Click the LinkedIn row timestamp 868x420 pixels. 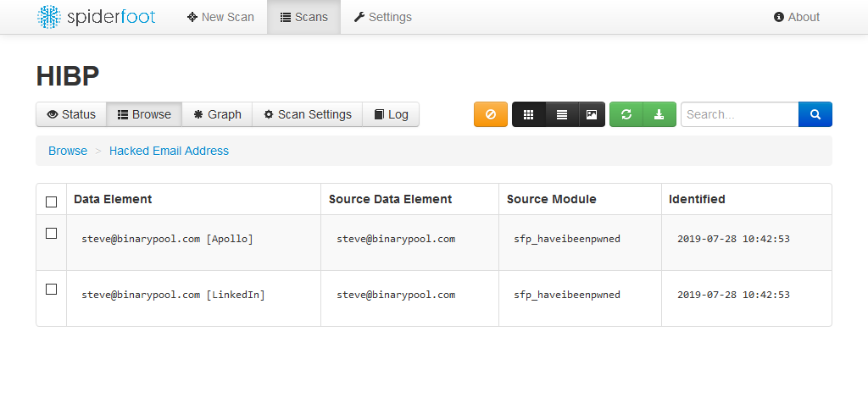click(x=733, y=296)
